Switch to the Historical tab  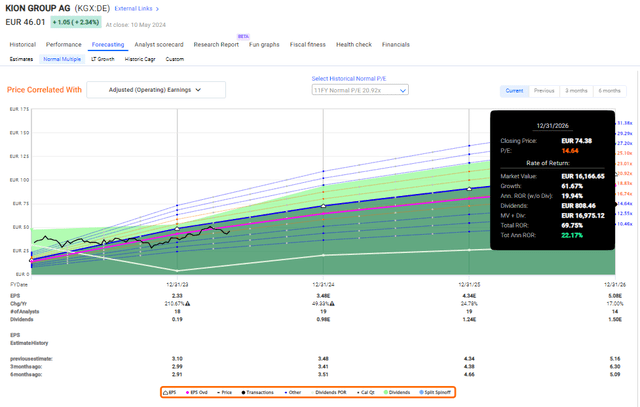pos(23,44)
